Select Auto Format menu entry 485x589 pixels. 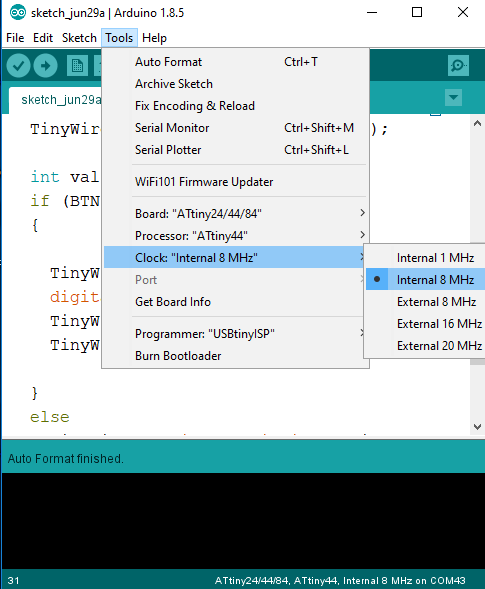[x=235, y=62]
